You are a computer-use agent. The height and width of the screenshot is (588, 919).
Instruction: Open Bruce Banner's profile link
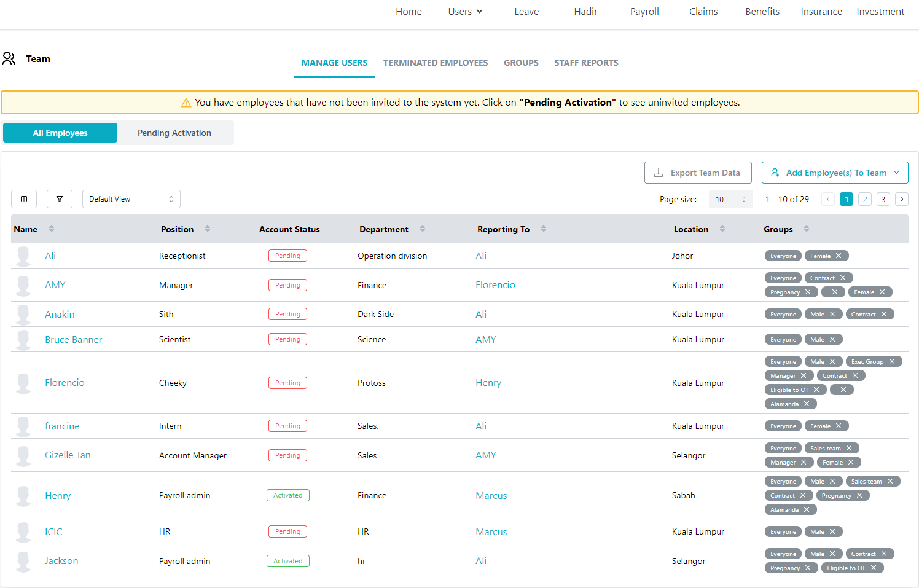(x=73, y=339)
